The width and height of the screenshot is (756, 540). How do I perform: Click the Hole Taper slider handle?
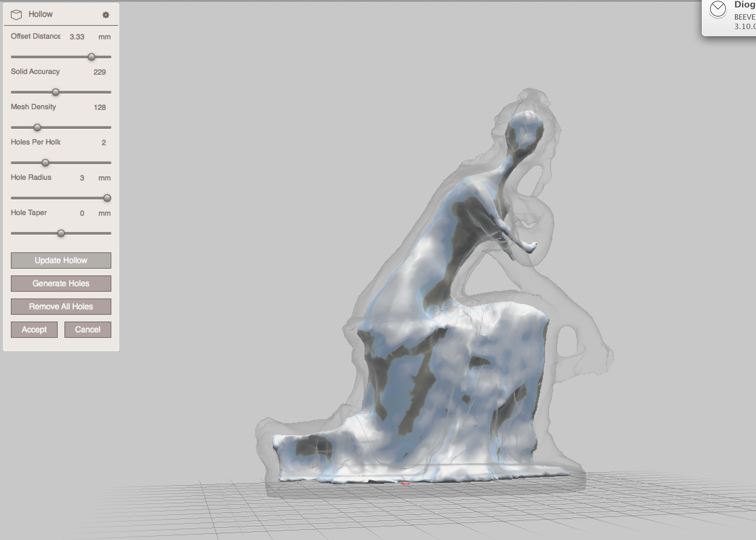point(61,233)
